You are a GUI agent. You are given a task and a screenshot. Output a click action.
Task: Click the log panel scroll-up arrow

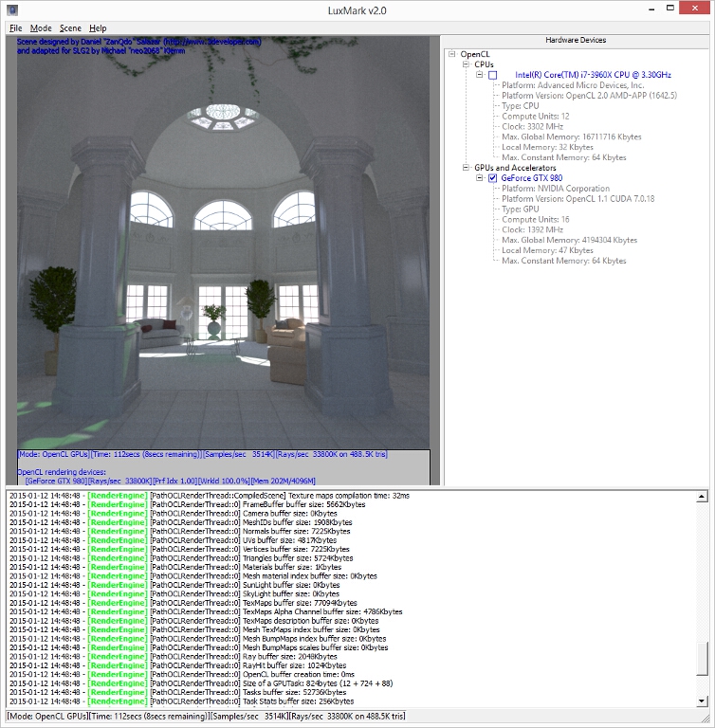[x=703, y=497]
